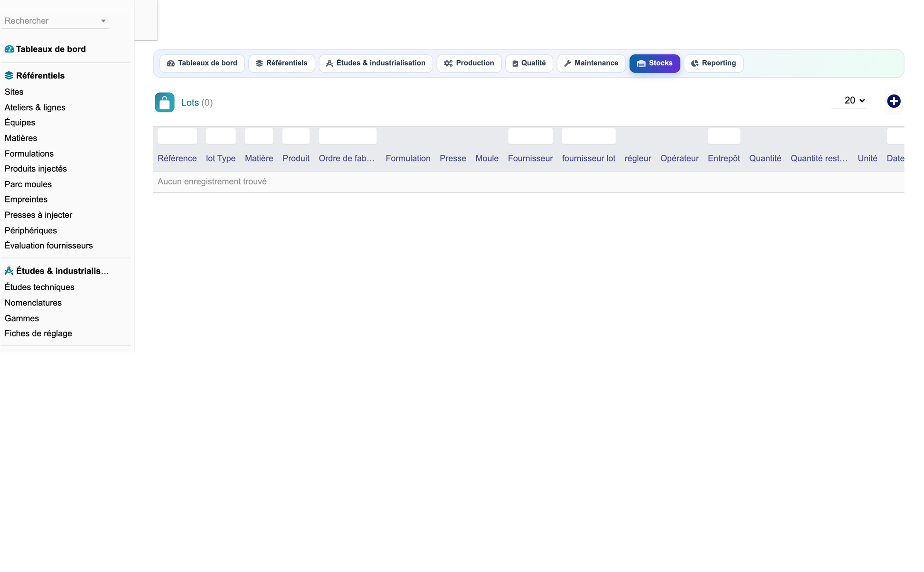Click the fournisseur lot filter input
924x572 pixels.
589,136
